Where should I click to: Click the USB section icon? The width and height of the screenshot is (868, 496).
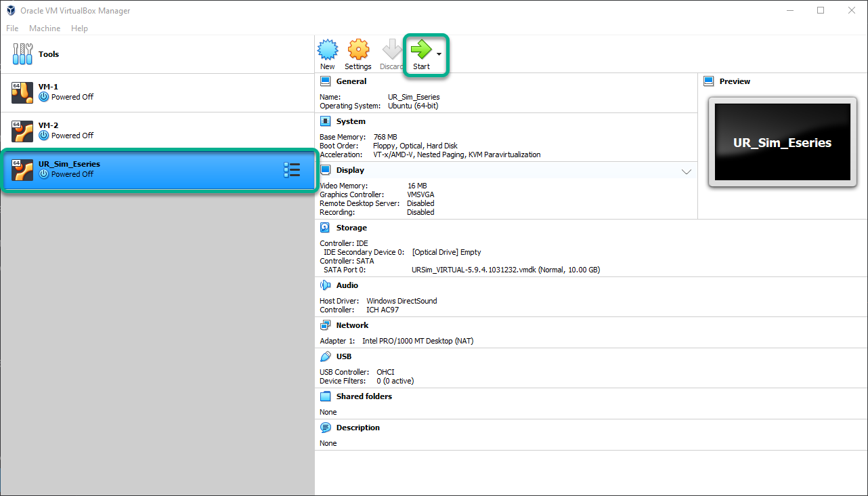(x=326, y=356)
